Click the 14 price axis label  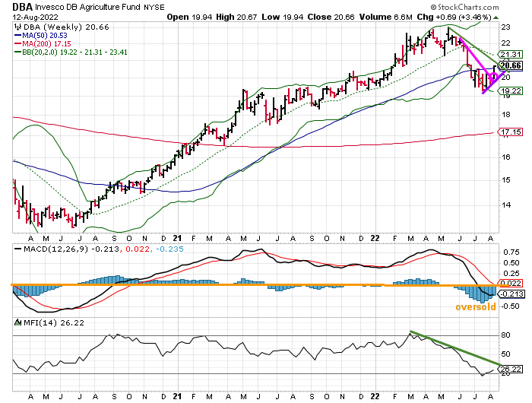[506, 205]
